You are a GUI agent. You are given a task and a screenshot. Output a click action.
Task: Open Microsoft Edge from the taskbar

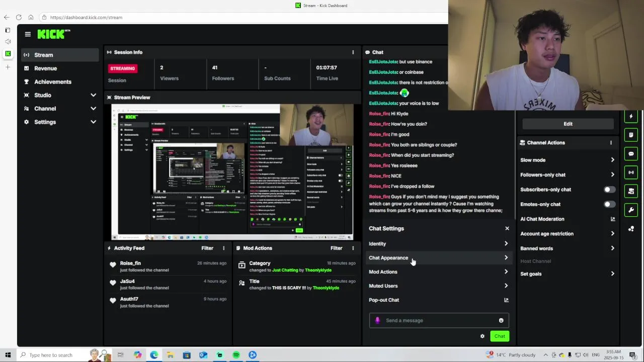tap(154, 355)
